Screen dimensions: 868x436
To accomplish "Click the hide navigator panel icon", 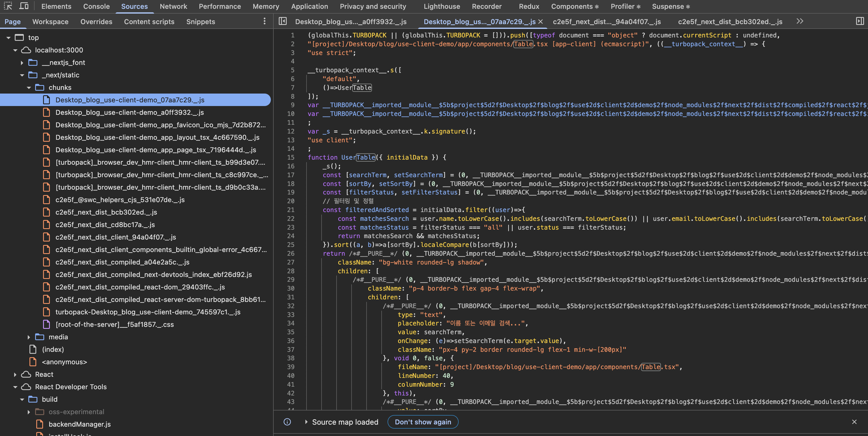I will (283, 21).
